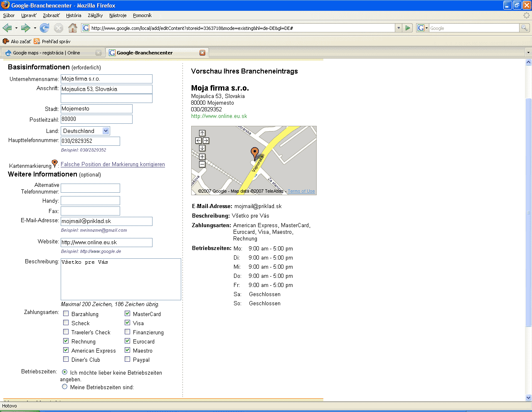Open the Back button history dropdown
The width and height of the screenshot is (532, 412).
coord(16,28)
